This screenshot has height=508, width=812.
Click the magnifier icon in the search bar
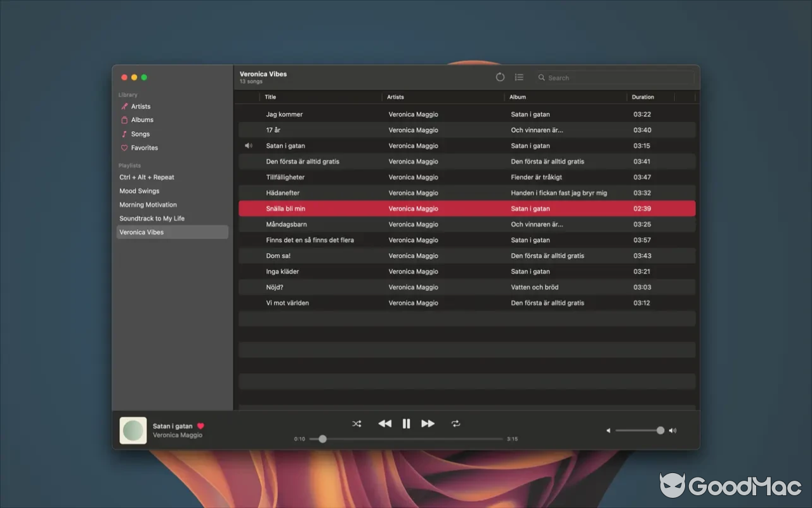click(541, 77)
